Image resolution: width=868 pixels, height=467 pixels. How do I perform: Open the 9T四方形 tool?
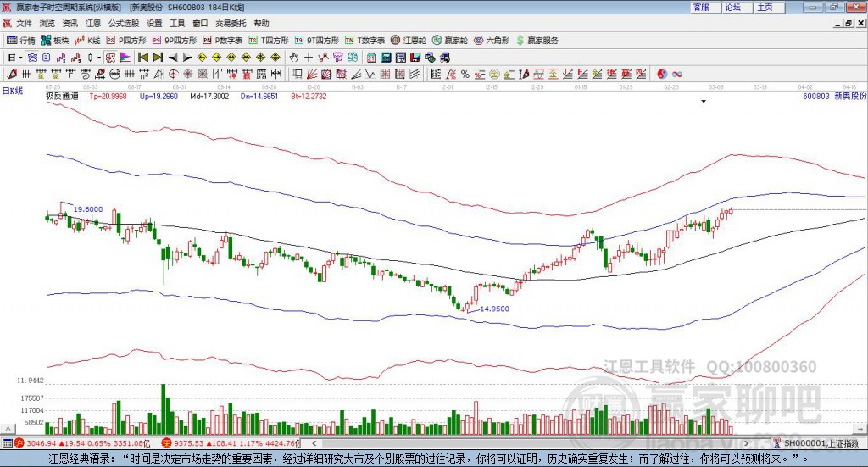click(317, 41)
